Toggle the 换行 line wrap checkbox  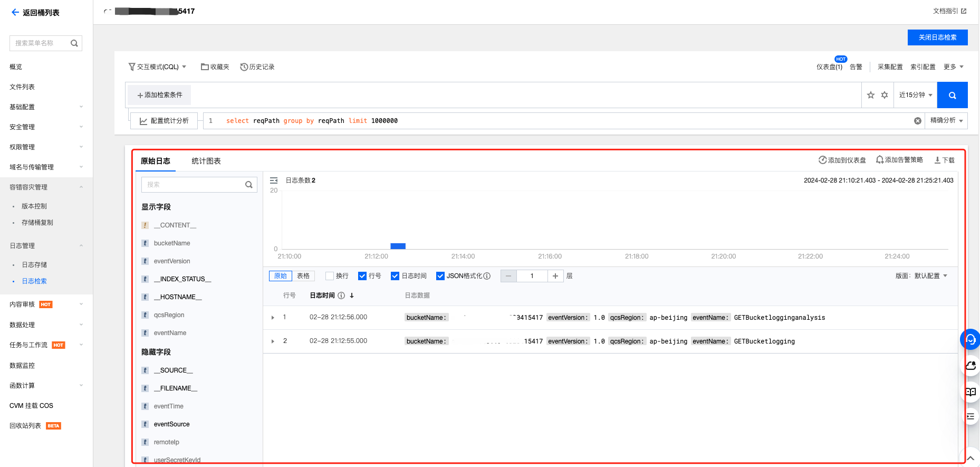click(x=330, y=276)
